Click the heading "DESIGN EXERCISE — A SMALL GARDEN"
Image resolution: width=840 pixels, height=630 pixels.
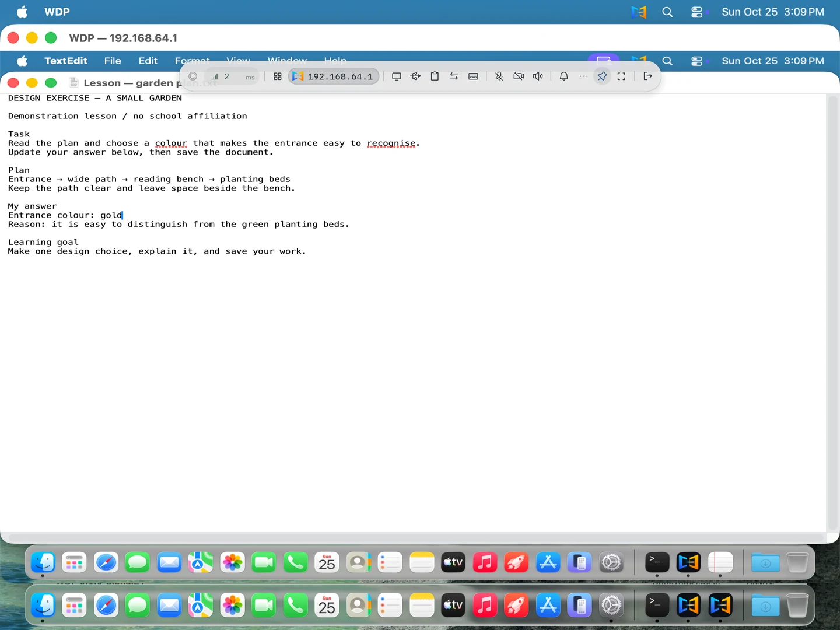tap(95, 98)
